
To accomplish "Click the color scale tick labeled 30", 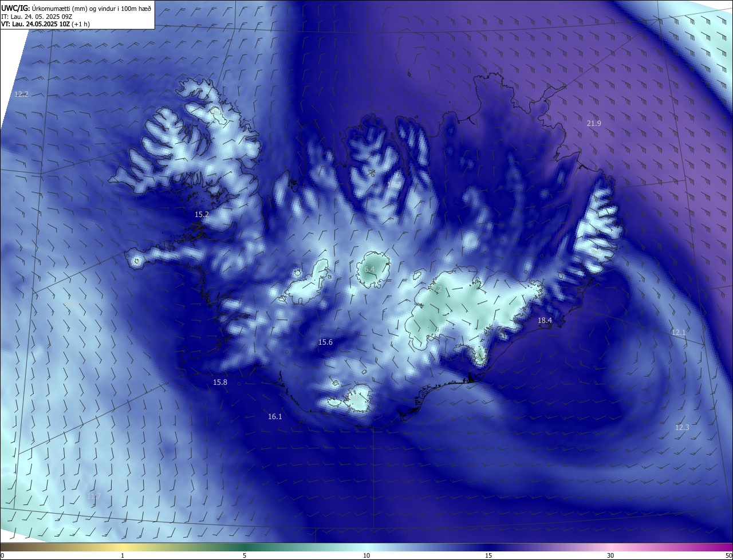I will [610, 555].
